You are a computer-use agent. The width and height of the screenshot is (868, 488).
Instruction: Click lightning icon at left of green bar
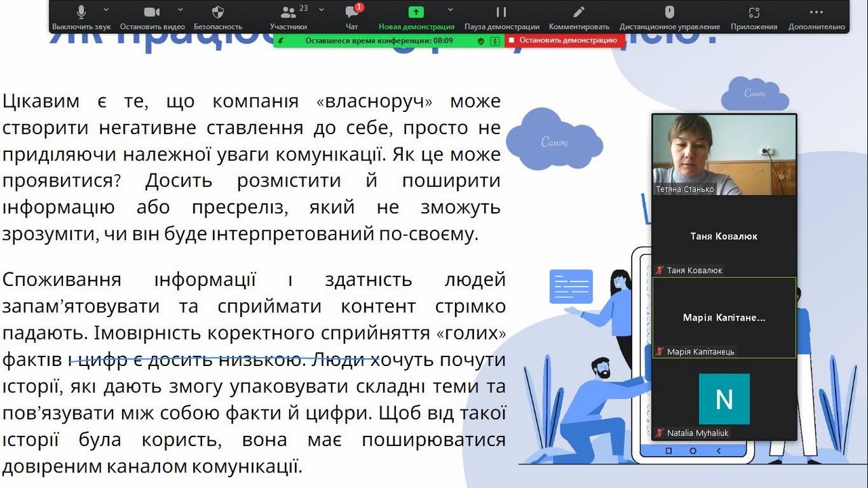pyautogui.click(x=281, y=41)
